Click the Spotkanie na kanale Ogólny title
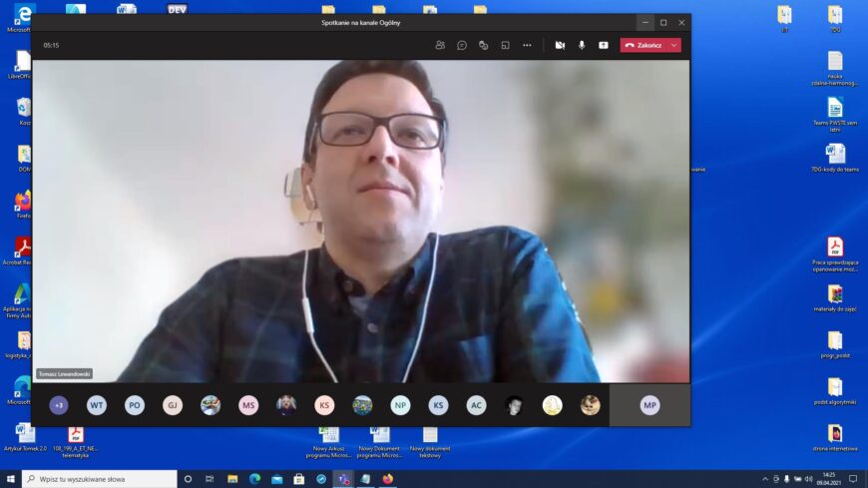The image size is (868, 488). tap(361, 23)
